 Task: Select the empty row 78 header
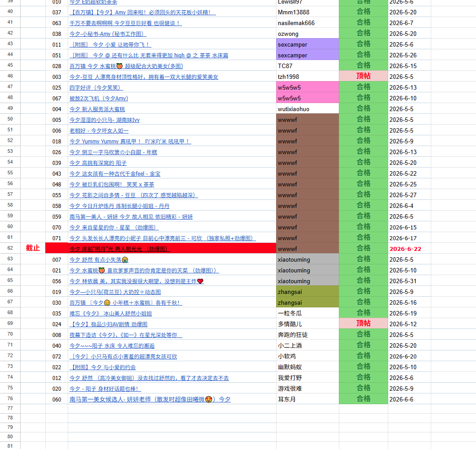[x=10, y=418]
